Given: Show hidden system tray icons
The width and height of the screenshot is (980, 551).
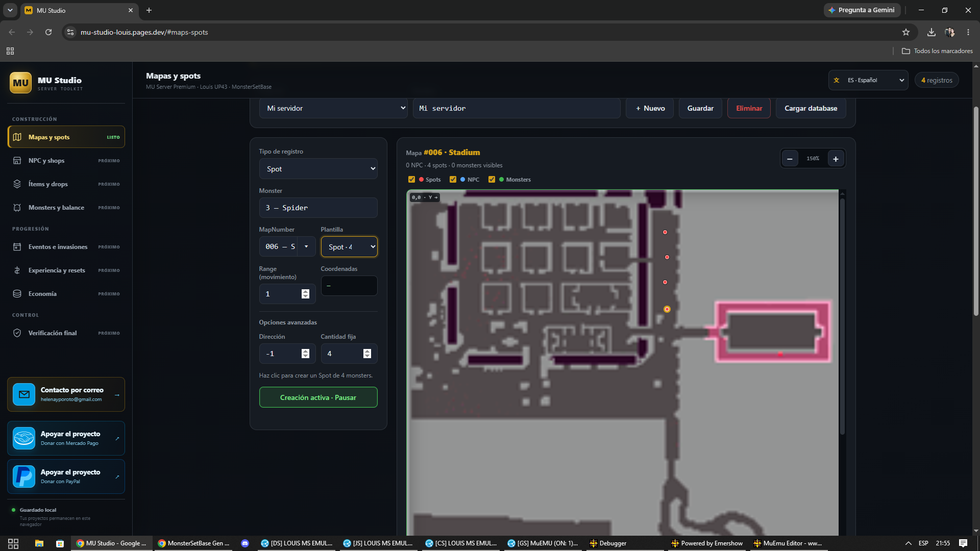Looking at the screenshot, I should (909, 543).
